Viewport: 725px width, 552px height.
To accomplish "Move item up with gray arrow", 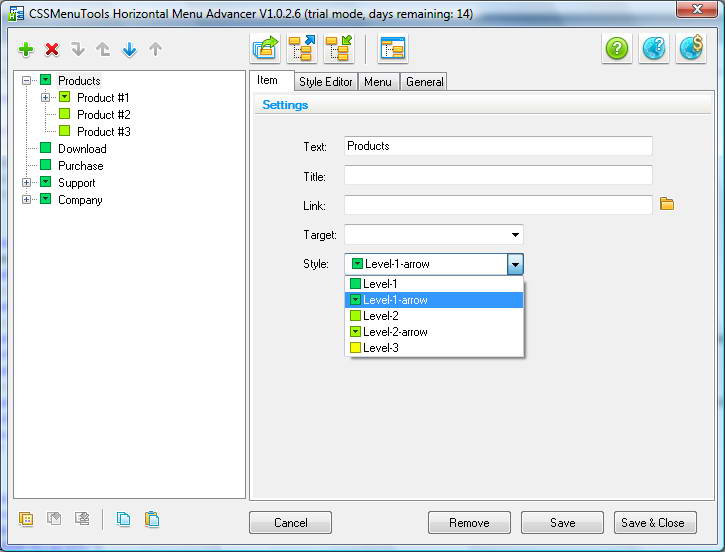I will tap(155, 49).
